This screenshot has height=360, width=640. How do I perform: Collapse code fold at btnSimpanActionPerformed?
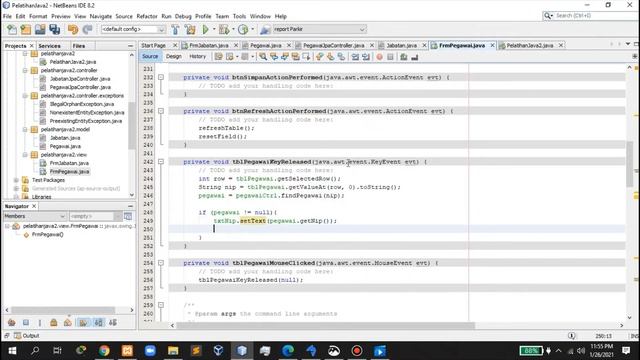point(161,77)
